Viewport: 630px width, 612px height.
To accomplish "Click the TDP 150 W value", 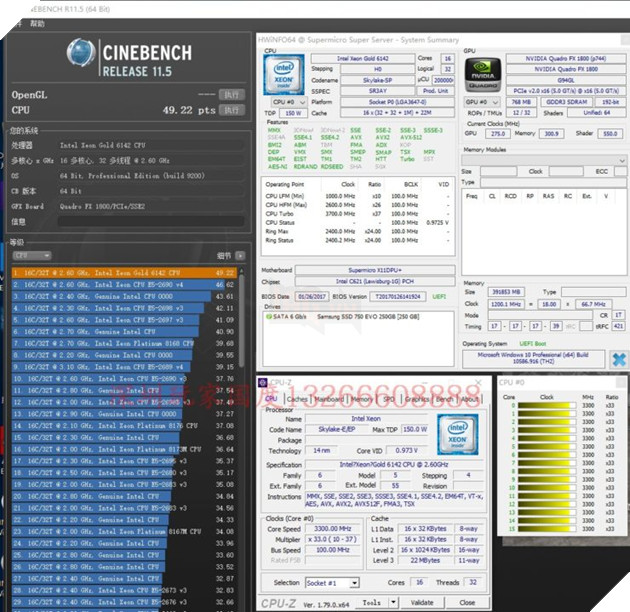I will tap(293, 113).
